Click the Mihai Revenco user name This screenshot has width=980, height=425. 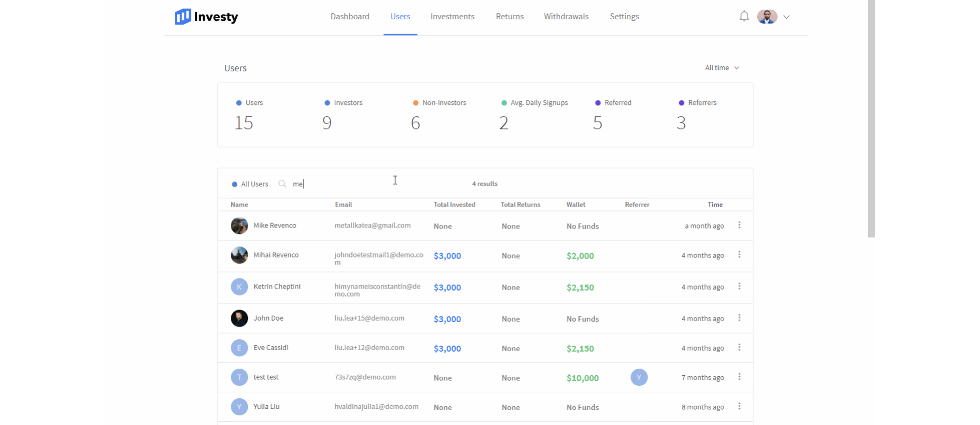276,255
